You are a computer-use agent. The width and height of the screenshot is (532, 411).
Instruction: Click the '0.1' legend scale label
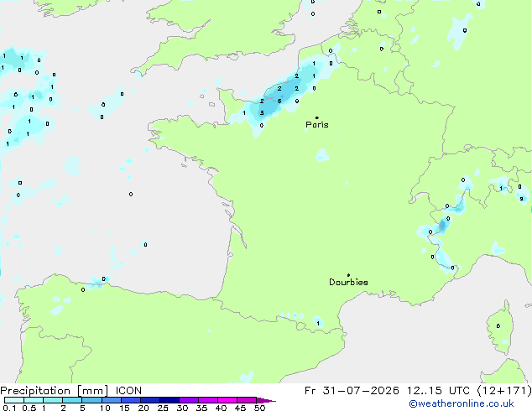pos(9,408)
